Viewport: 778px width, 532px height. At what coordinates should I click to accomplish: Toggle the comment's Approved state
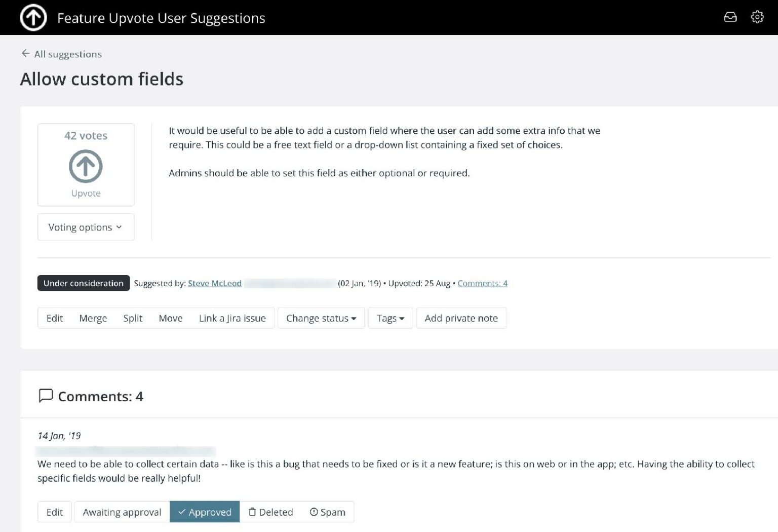point(205,512)
